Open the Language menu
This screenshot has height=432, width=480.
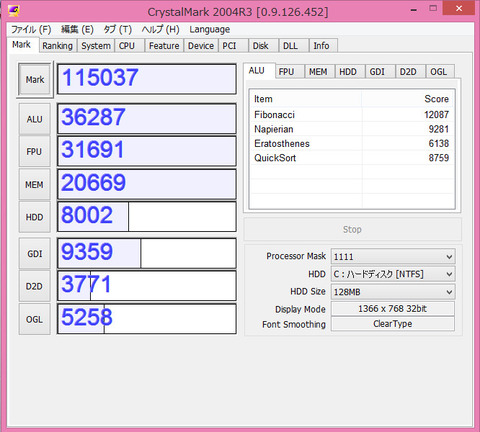210,29
